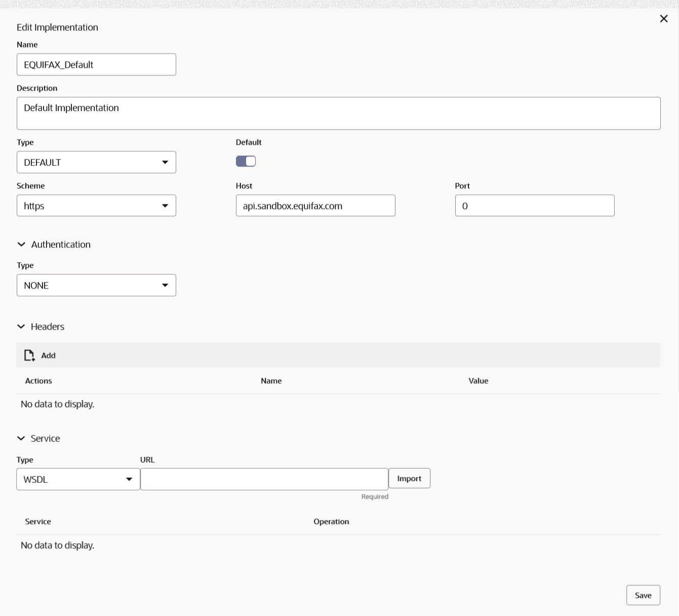Click into the Name field EQUIFAX_Default
Screen dimensions: 679x616
(96, 65)
